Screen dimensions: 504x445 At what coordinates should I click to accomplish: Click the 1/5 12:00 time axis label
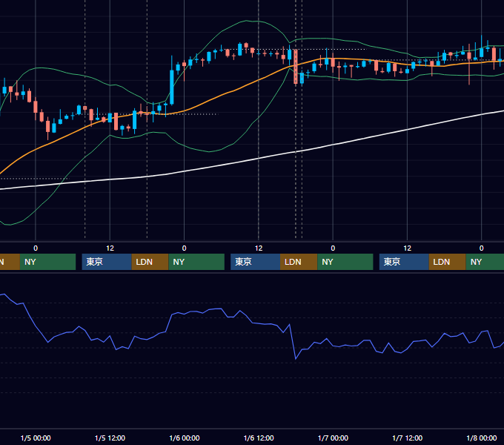[x=110, y=438]
